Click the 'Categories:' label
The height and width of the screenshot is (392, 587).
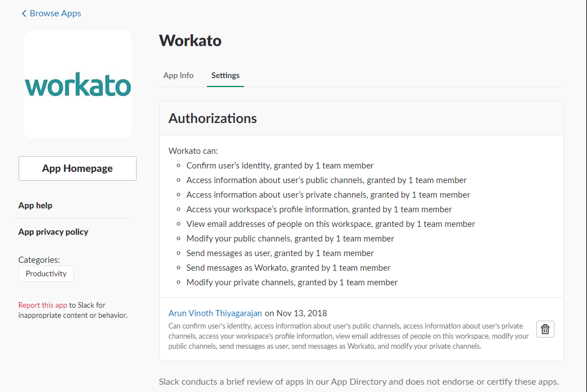coord(39,260)
